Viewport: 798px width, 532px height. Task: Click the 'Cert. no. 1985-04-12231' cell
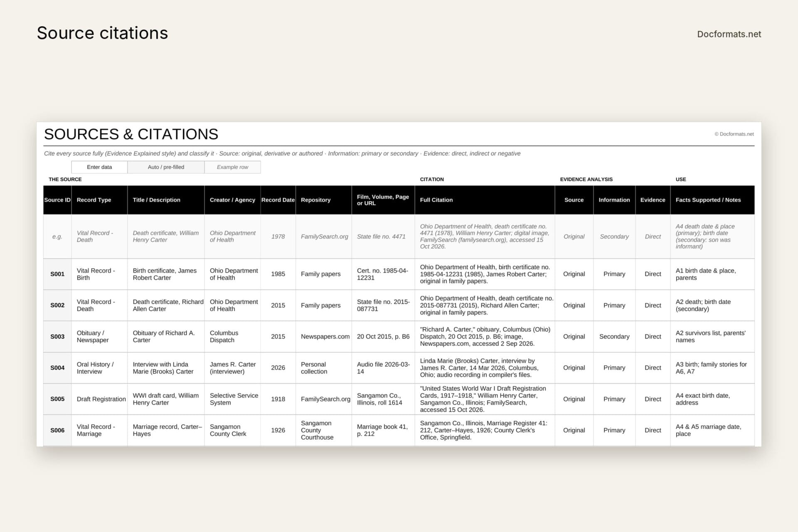point(383,274)
